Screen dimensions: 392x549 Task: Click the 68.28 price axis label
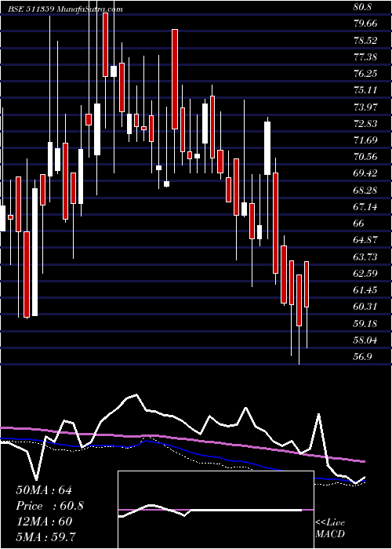[365, 190]
